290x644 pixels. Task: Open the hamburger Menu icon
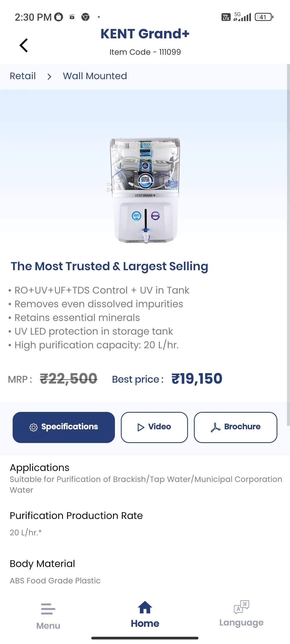pos(48,609)
